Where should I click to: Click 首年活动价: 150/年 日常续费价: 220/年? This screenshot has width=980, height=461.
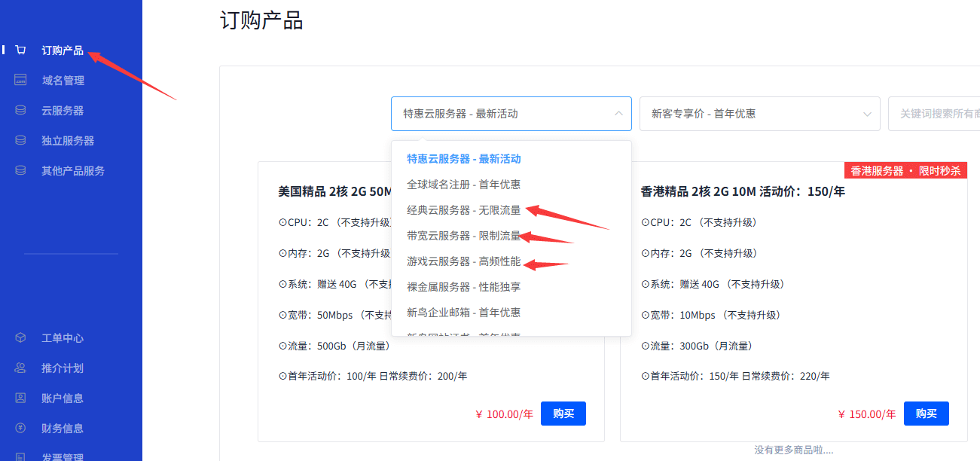[x=735, y=376]
